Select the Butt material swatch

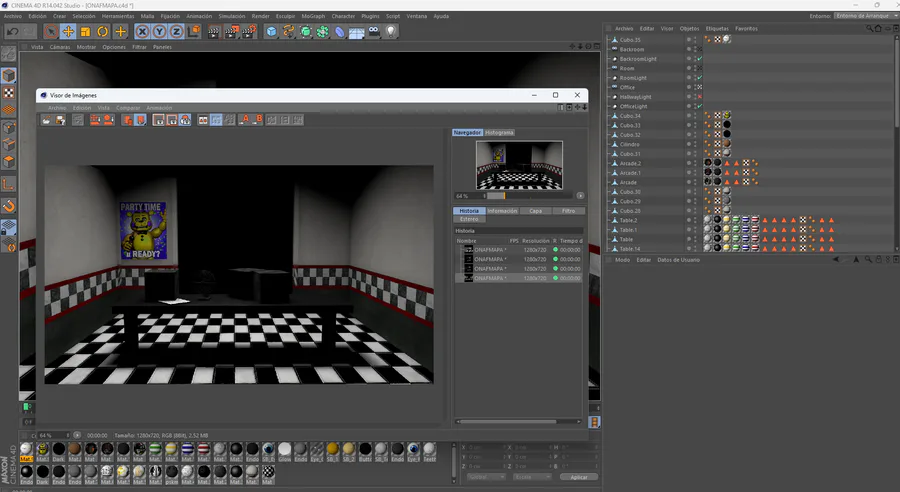click(x=365, y=452)
